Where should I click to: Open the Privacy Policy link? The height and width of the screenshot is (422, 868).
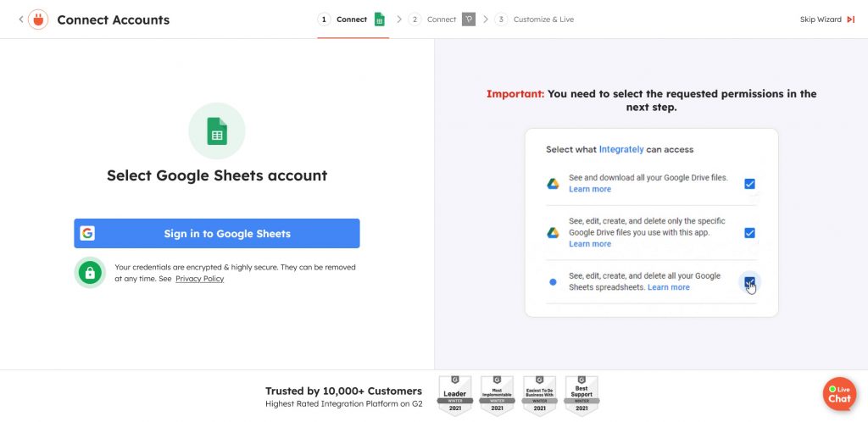click(199, 279)
